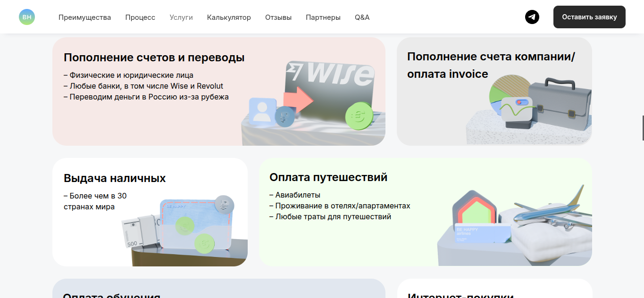The width and height of the screenshot is (644, 298).
Task: Jump to the Q&A section
Action: tap(362, 17)
